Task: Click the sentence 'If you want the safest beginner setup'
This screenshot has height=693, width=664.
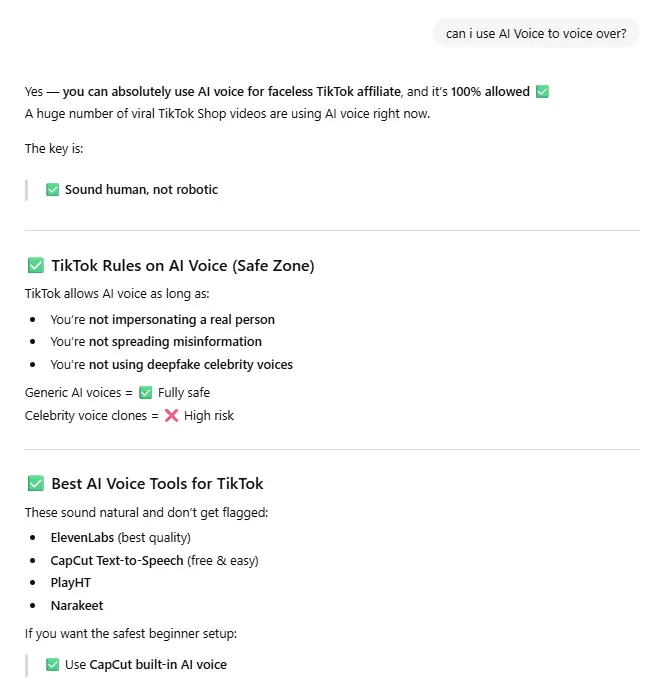Action: [131, 634]
